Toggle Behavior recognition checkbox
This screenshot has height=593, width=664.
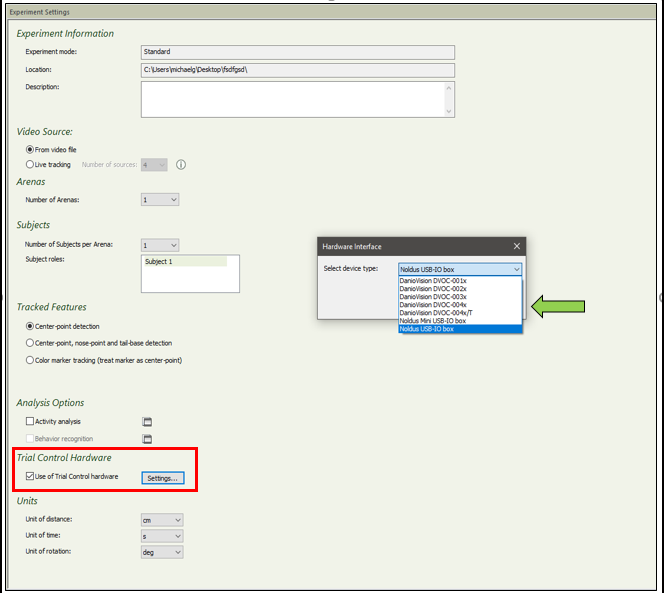30,438
